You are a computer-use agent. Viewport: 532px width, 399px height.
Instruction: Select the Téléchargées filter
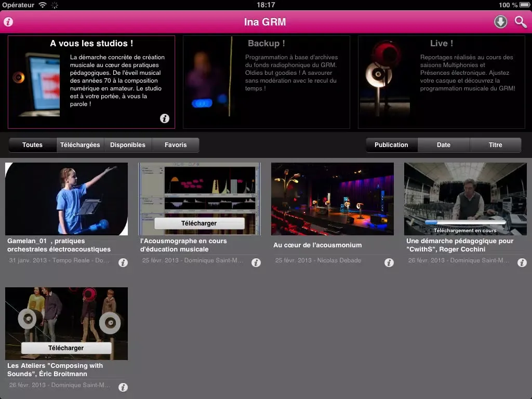[80, 145]
